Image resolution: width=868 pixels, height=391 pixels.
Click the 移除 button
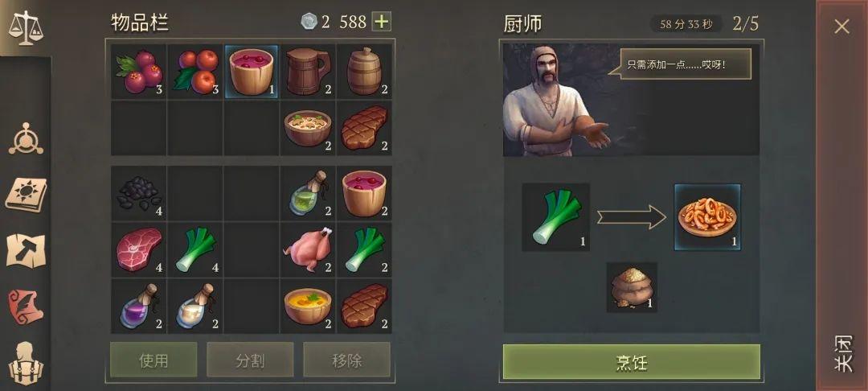click(347, 360)
